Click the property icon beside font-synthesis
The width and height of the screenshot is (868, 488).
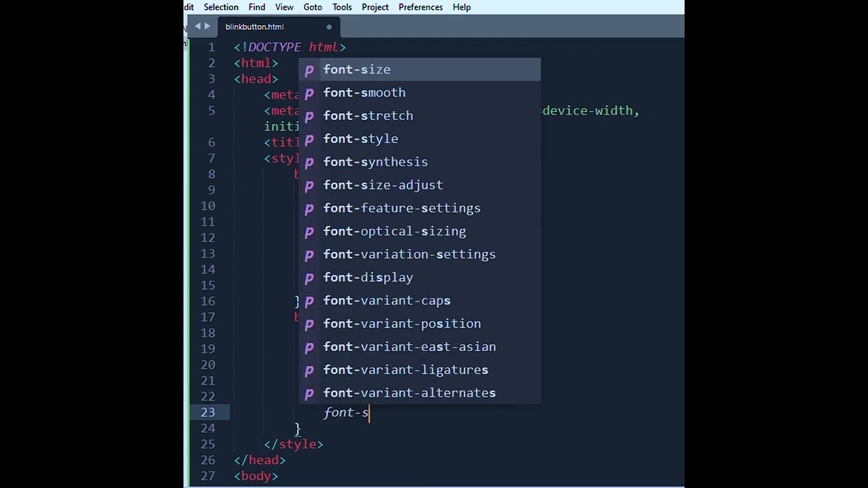coord(309,162)
